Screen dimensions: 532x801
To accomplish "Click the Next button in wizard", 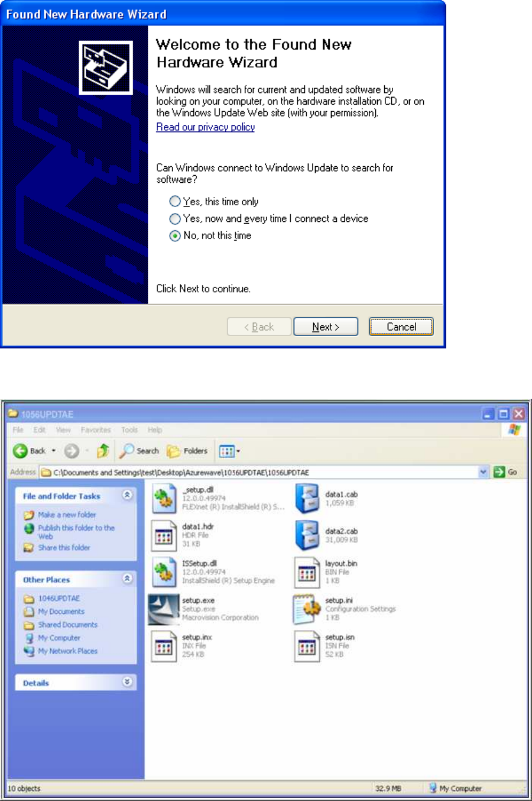I will click(326, 327).
